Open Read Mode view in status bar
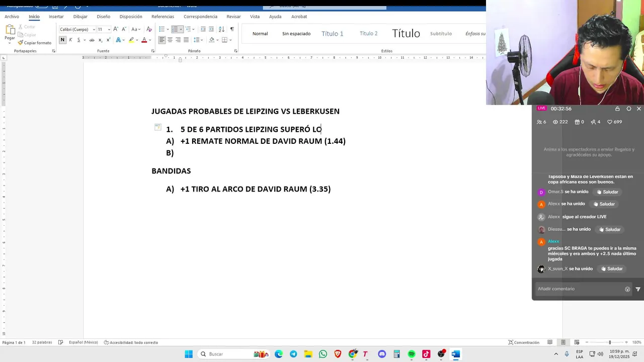The width and height of the screenshot is (644, 362). 550,342
